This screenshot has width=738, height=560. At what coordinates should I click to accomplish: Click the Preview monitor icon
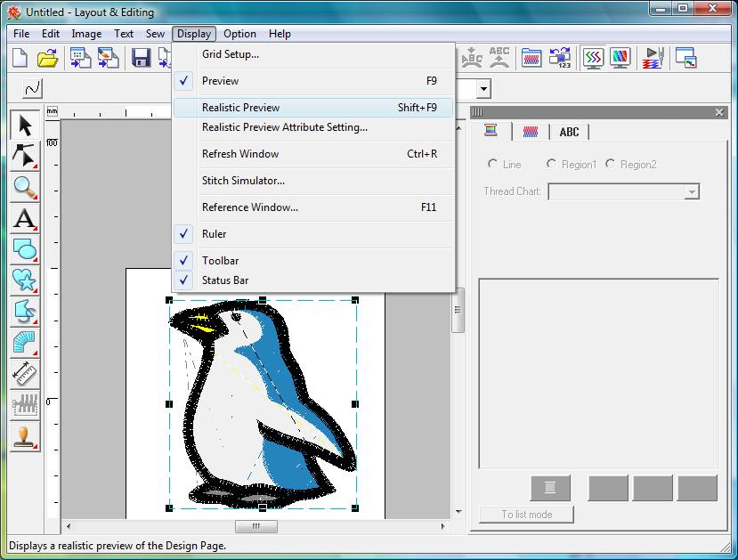tap(593, 58)
